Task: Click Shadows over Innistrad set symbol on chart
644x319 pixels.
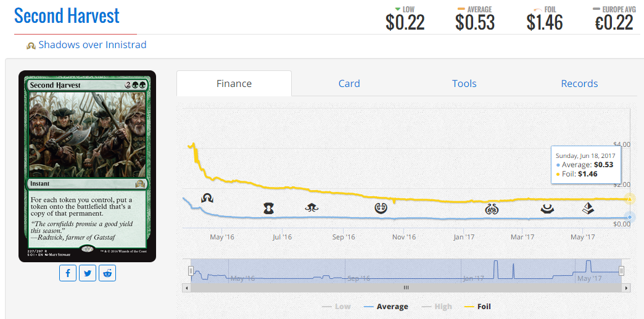Action: click(207, 199)
